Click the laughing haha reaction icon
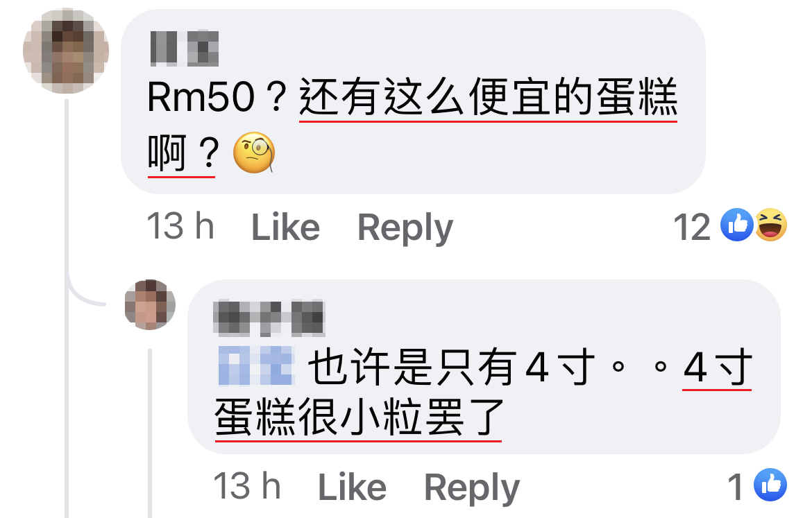This screenshot has width=812, height=518. [770, 225]
